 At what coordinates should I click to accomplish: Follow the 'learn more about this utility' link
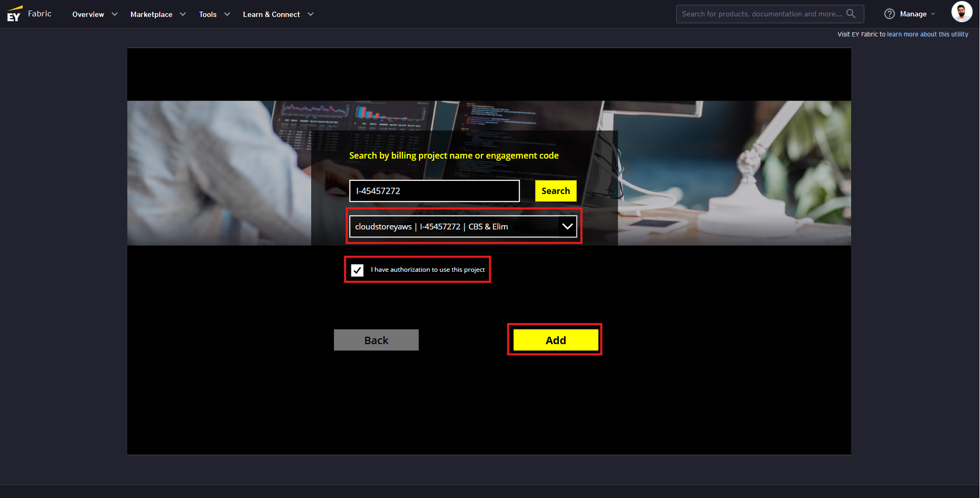coord(927,34)
